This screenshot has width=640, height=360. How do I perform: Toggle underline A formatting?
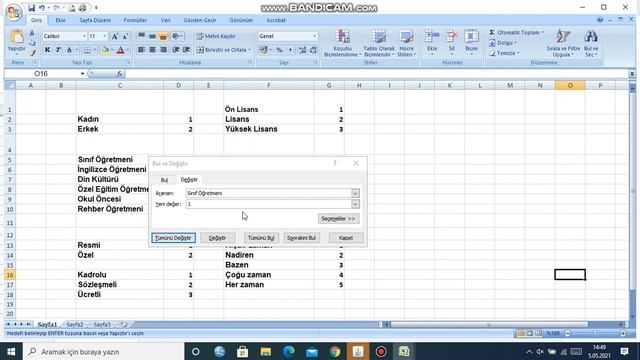click(69, 50)
